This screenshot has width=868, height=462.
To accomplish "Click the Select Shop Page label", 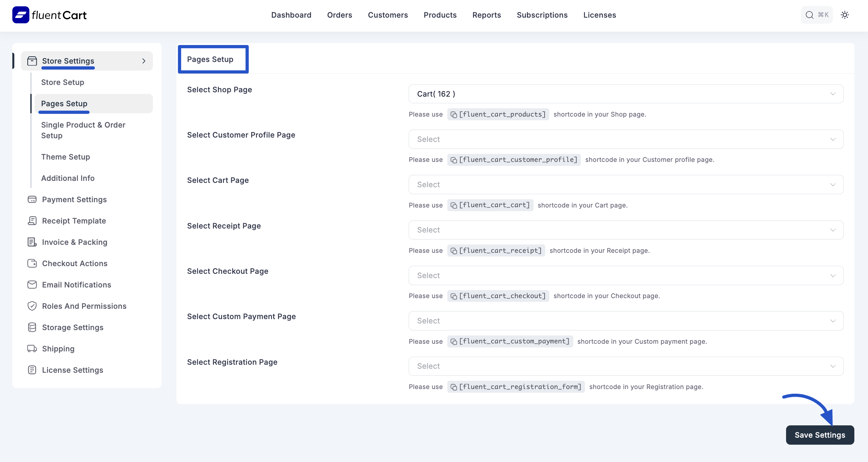I will click(219, 90).
